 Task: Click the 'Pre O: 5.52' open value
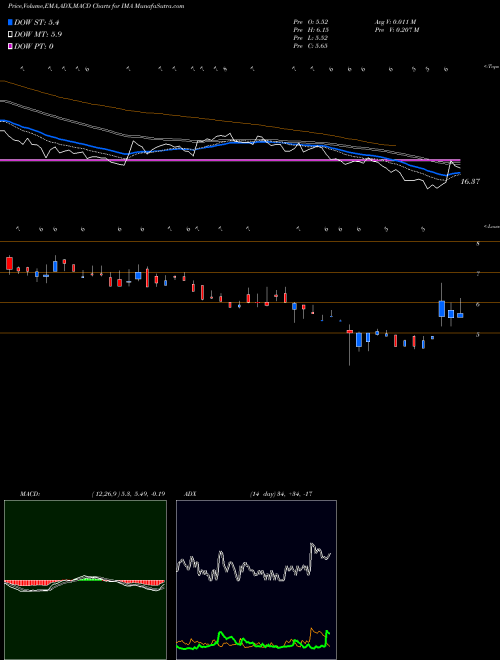click(311, 21)
